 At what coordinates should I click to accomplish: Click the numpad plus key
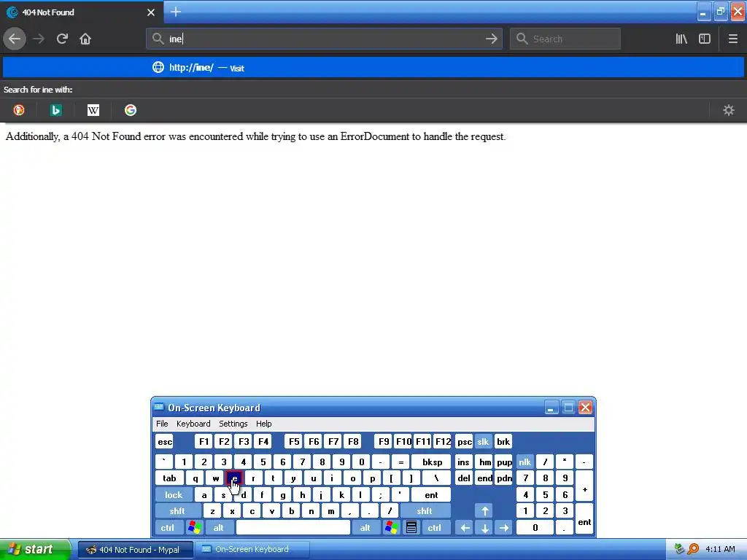pyautogui.click(x=584, y=486)
